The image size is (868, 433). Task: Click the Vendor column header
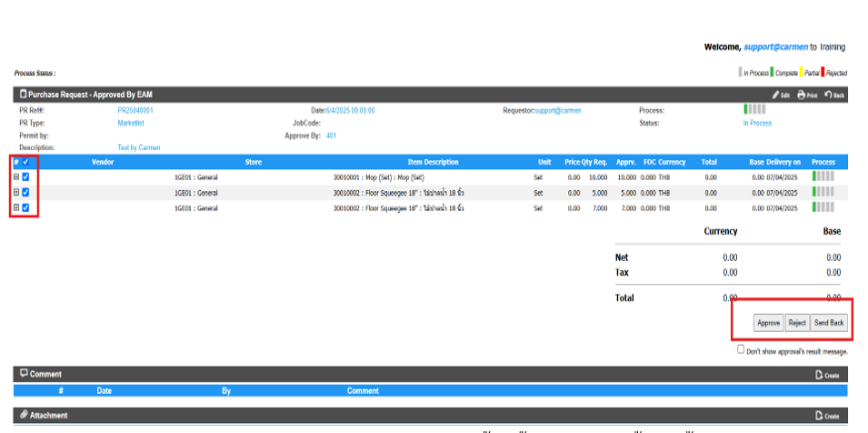pyautogui.click(x=103, y=162)
